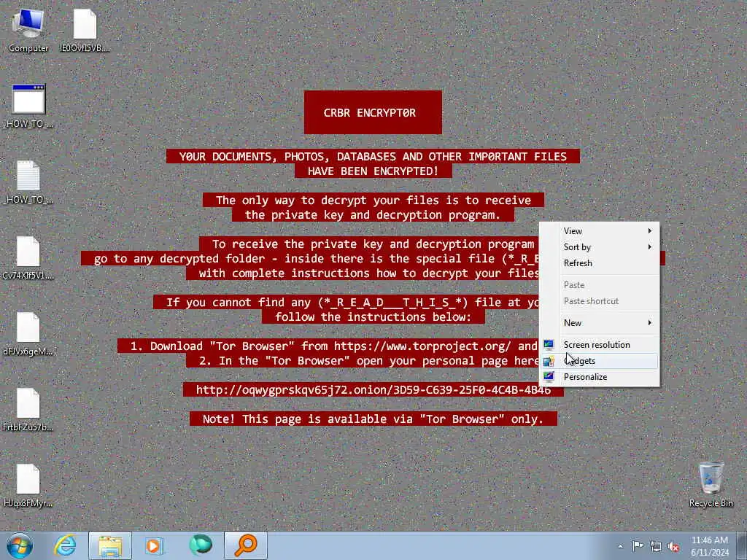Choose Personalize in context menu

[x=600, y=377]
